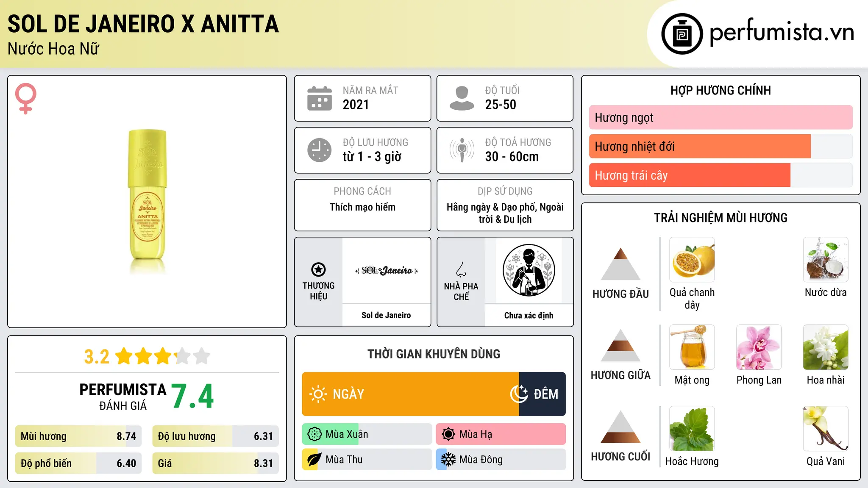Click the Hương cuối pyramid icon
868x488 pixels.
tap(620, 427)
